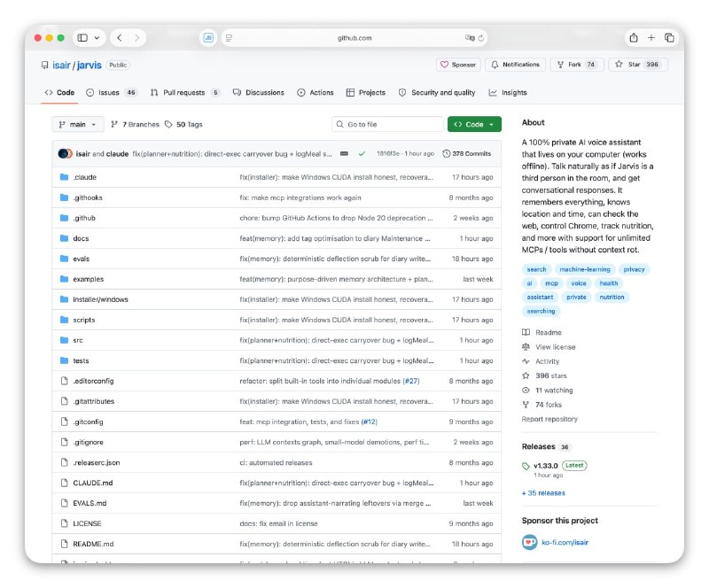Open the evals folder
Viewport: 709px width, 588px height.
[x=82, y=259]
